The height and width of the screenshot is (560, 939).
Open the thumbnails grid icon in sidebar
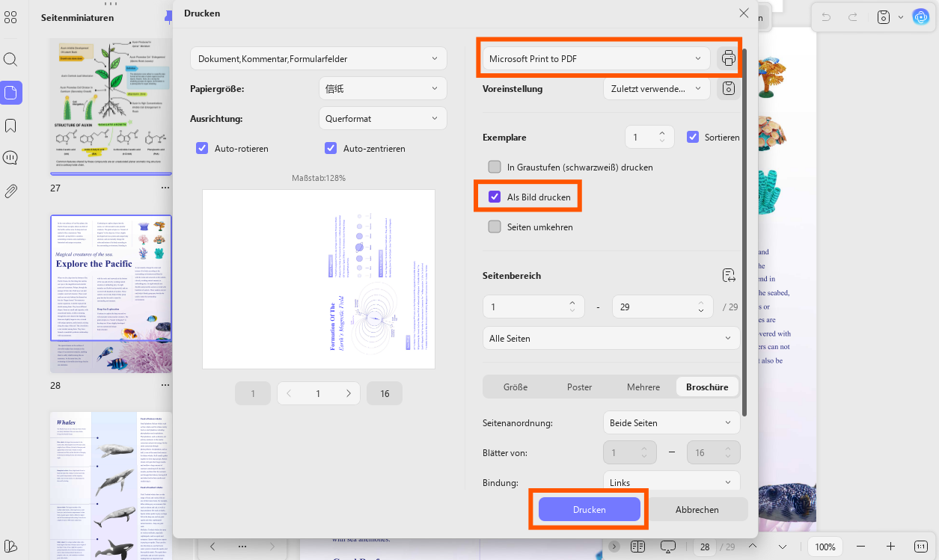pos(10,16)
